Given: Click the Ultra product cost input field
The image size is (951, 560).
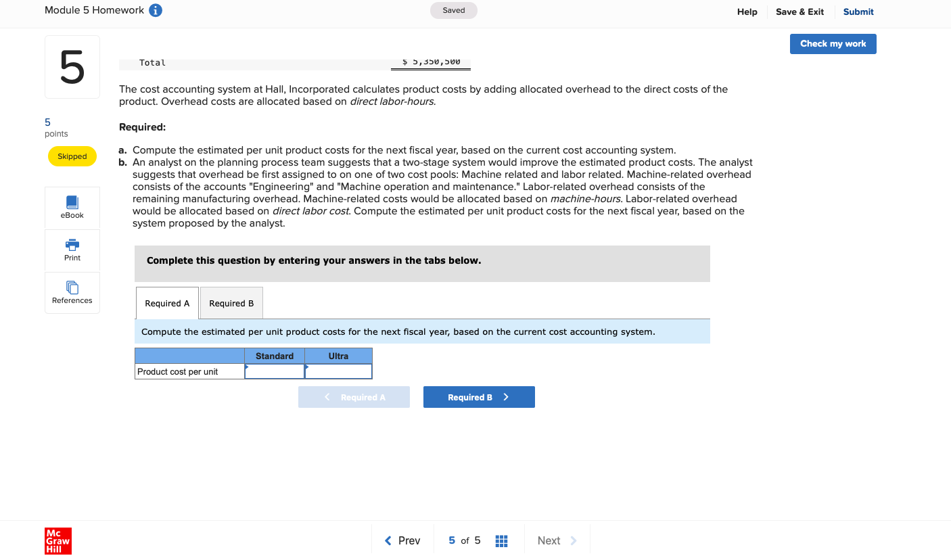Looking at the screenshot, I should click(338, 371).
